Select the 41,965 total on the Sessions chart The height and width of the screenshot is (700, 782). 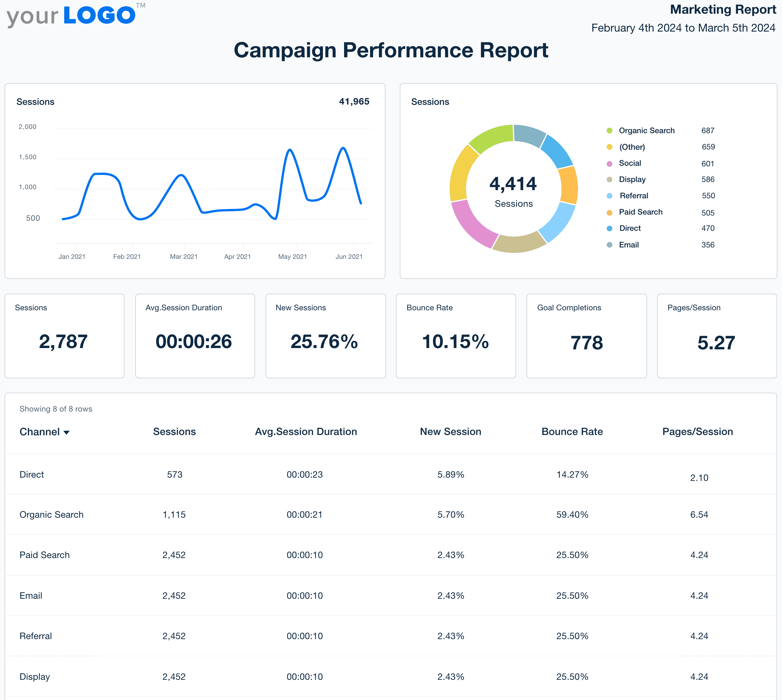tap(354, 101)
